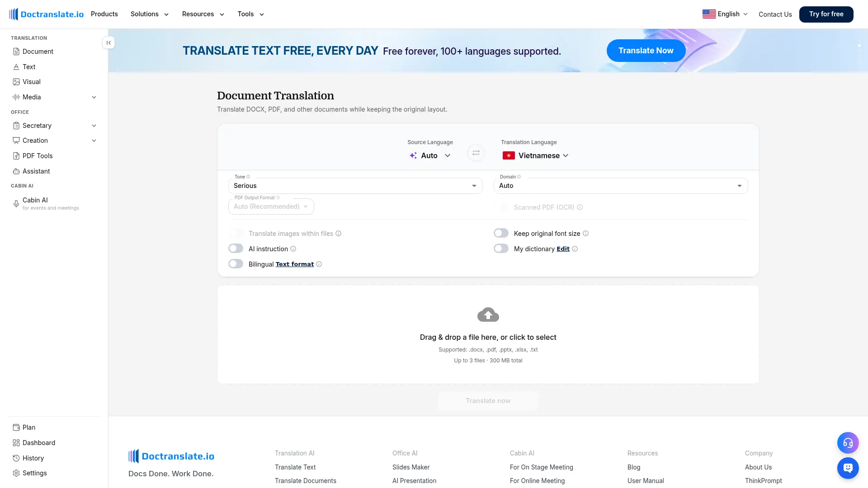Click the Try for free button
868x488 pixels.
point(826,14)
